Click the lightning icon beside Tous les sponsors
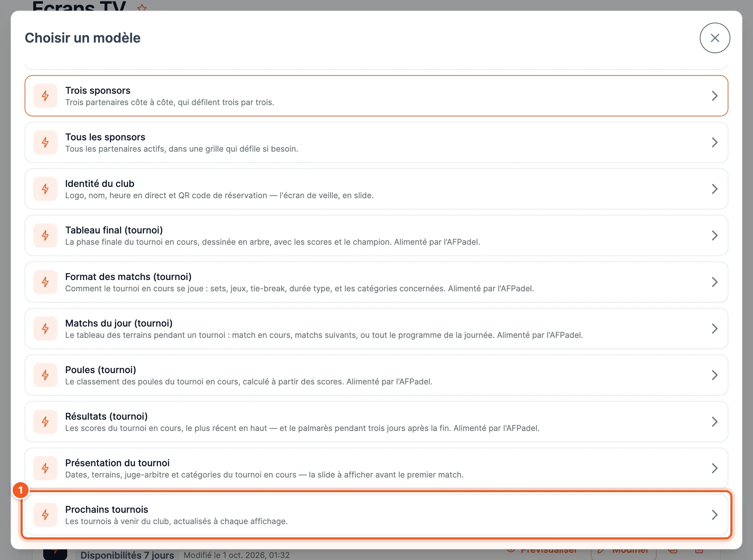 pos(45,142)
